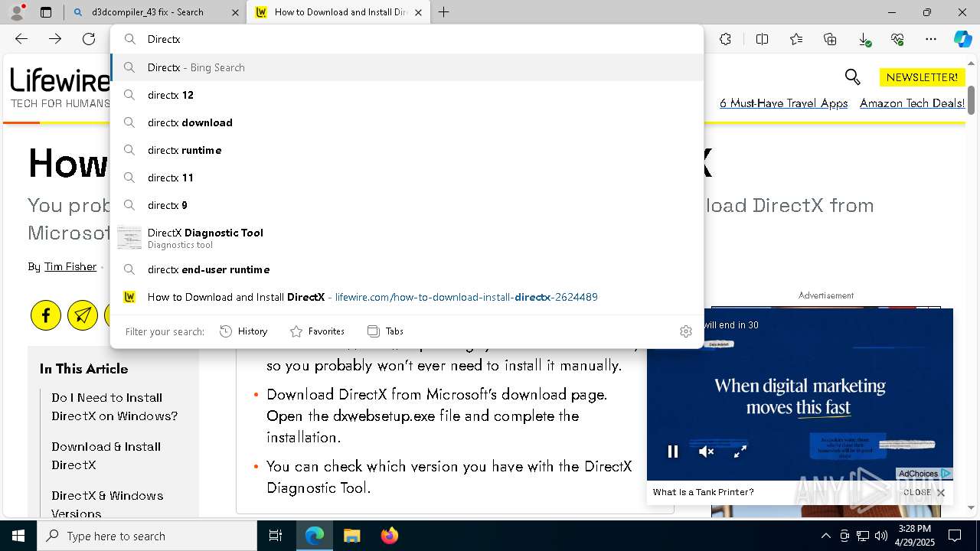Open author Tim Fisher link
The image size is (980, 551).
click(70, 266)
